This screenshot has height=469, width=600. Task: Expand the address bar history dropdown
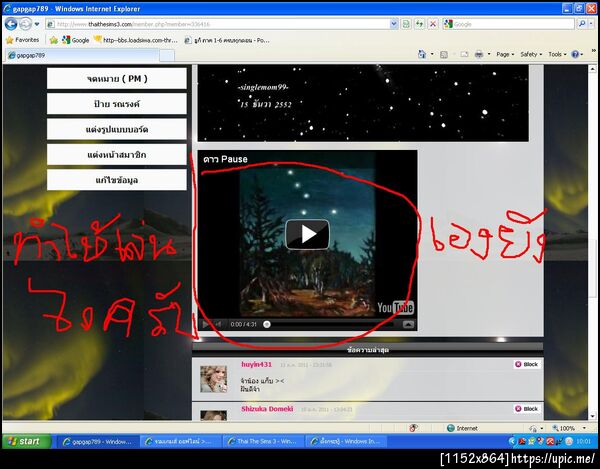(x=394, y=24)
